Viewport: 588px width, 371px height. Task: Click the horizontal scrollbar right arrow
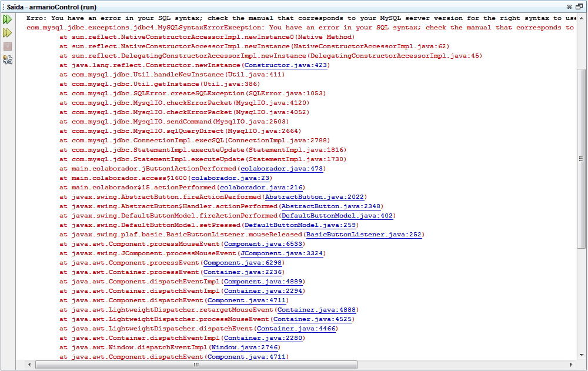point(571,365)
